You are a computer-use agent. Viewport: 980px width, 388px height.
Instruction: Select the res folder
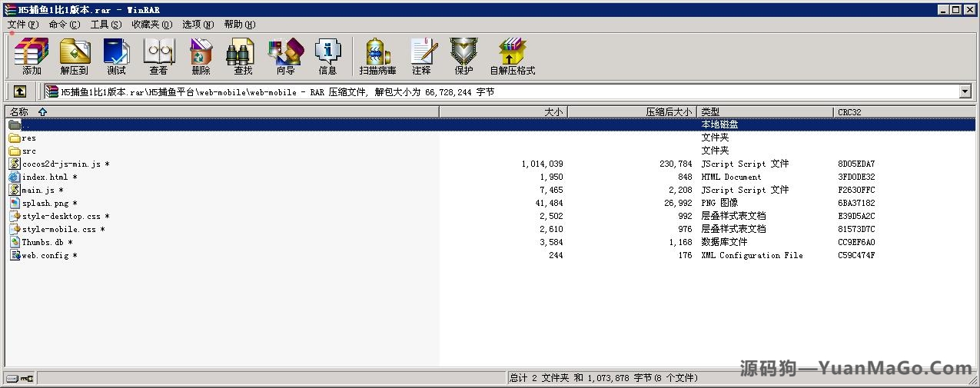click(x=28, y=138)
